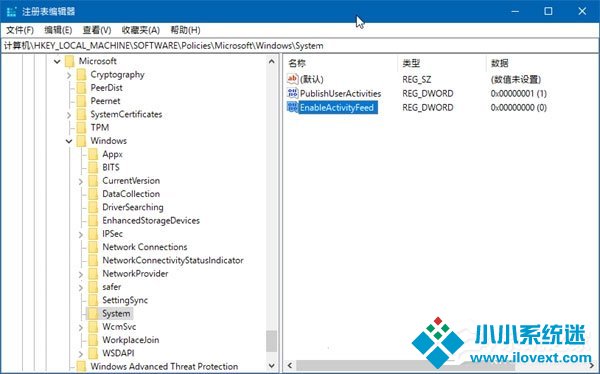The image size is (600, 374).
Task: Click the NetworkProvider folder icon
Action: (x=93, y=274)
